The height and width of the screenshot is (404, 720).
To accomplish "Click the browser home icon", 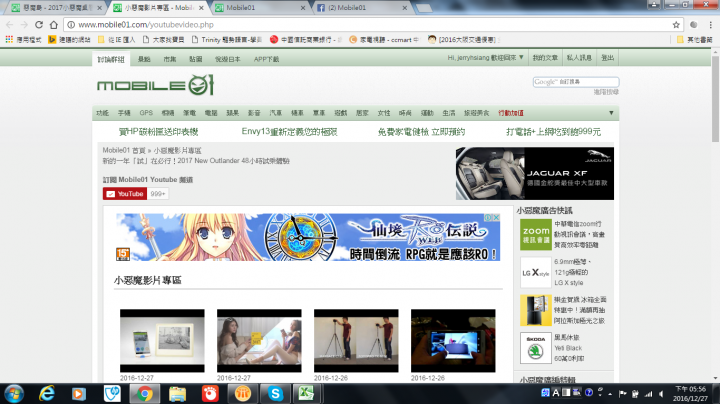I will click(x=54, y=25).
